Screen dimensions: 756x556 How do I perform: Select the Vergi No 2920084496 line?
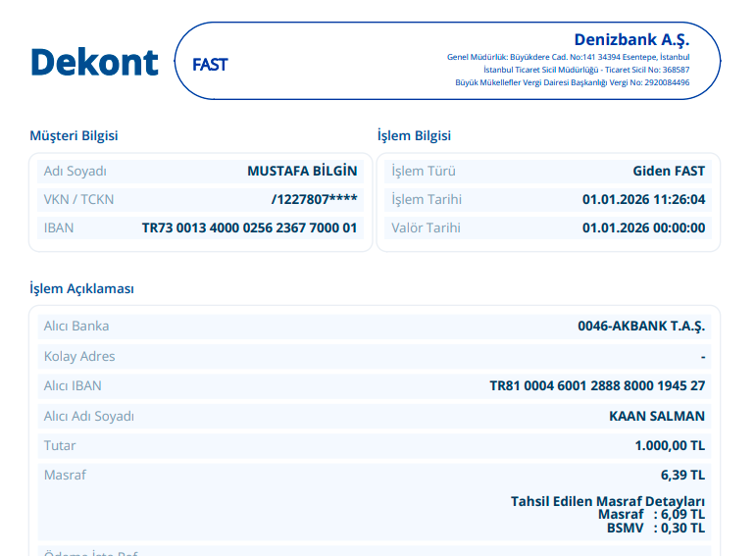[573, 82]
